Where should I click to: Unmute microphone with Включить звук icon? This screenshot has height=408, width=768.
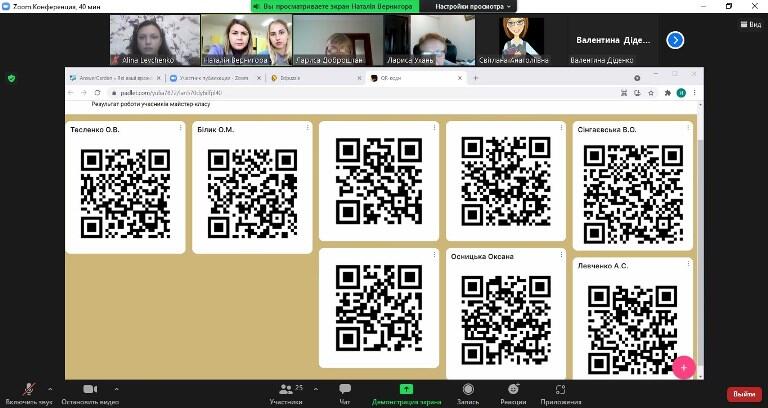point(29,389)
